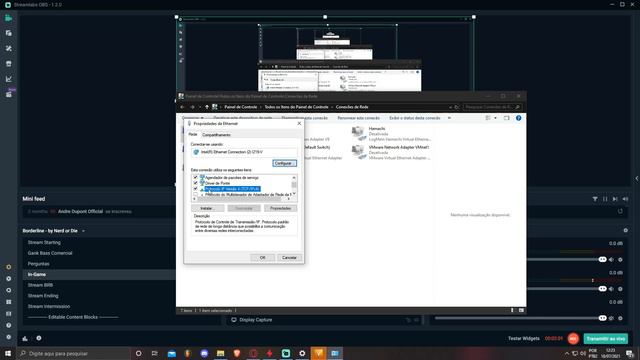
Task: Open settings gear of second mixer source
Action: 620,289
